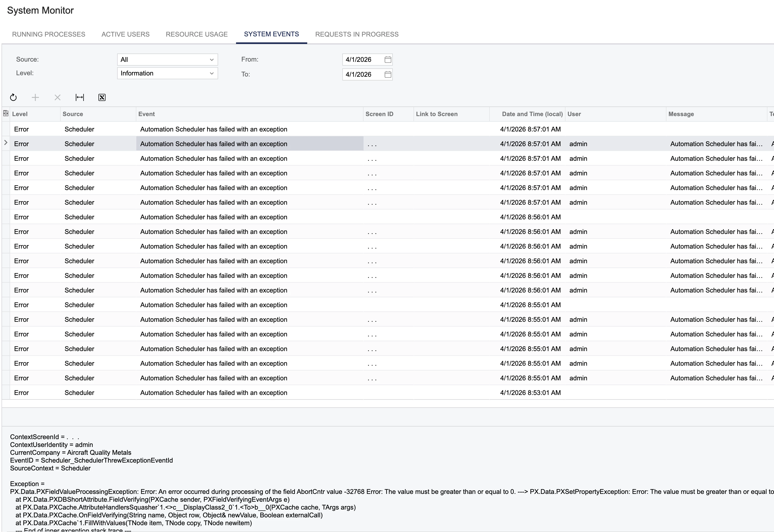Viewport: 774px width, 532px height.
Task: Open the Level dropdown showing Information
Action: (x=211, y=73)
